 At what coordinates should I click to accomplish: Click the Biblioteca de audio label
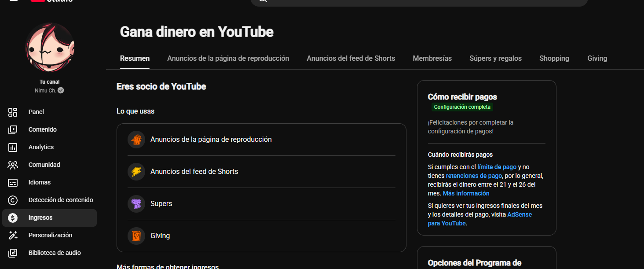55,253
